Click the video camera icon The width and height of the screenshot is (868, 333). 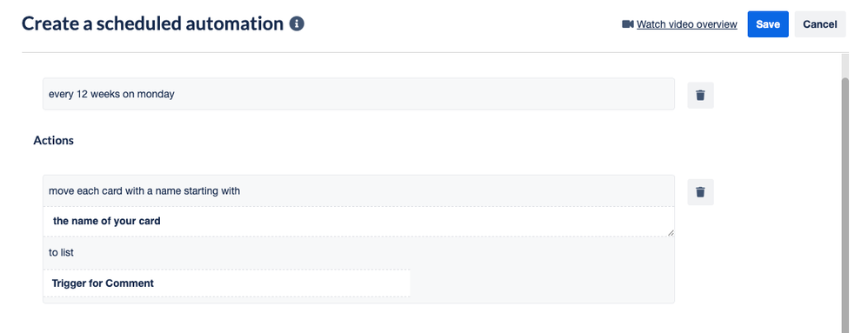[627, 24]
